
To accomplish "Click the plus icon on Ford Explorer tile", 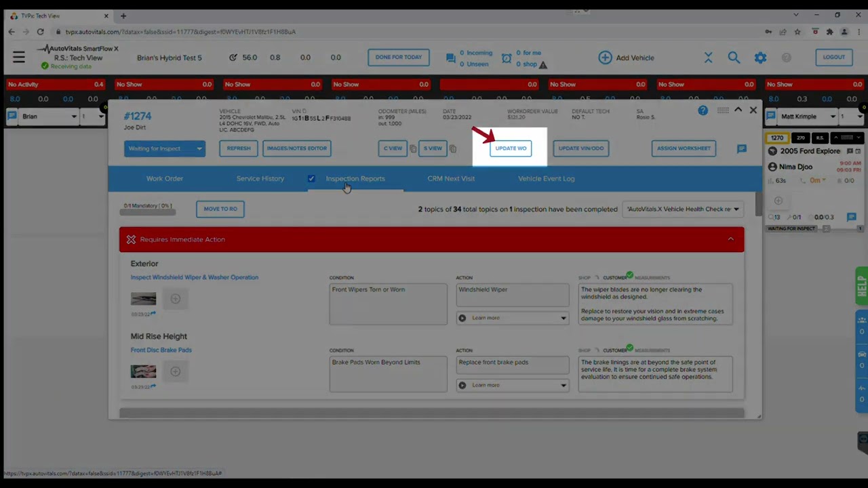I will pos(778,201).
